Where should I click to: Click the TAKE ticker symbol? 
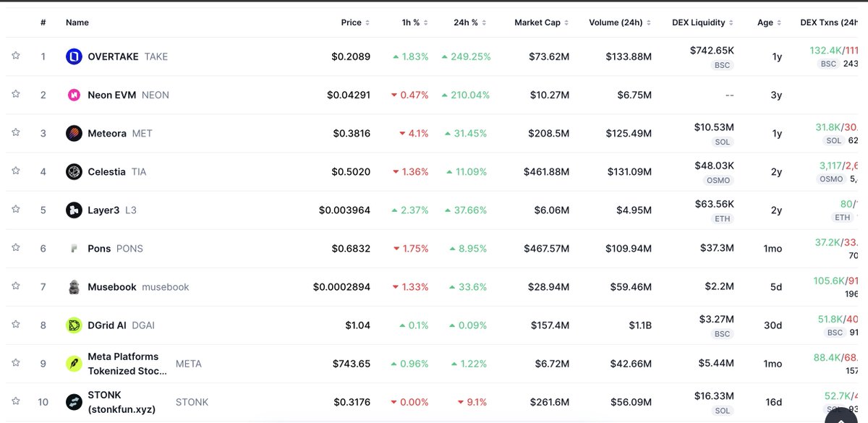pyautogui.click(x=156, y=56)
